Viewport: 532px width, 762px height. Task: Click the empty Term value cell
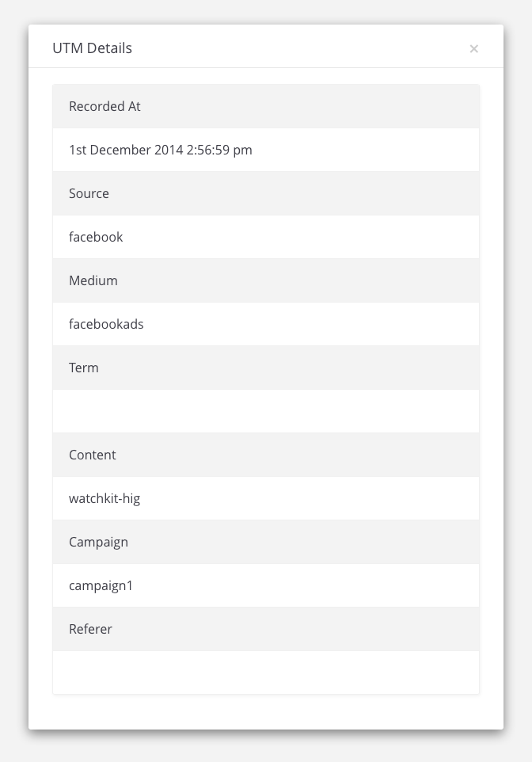tap(266, 411)
